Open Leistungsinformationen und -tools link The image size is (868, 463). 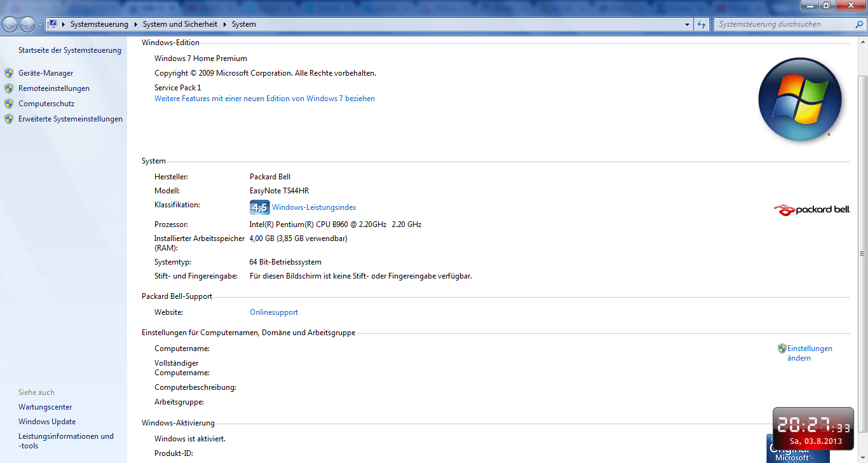pos(66,441)
